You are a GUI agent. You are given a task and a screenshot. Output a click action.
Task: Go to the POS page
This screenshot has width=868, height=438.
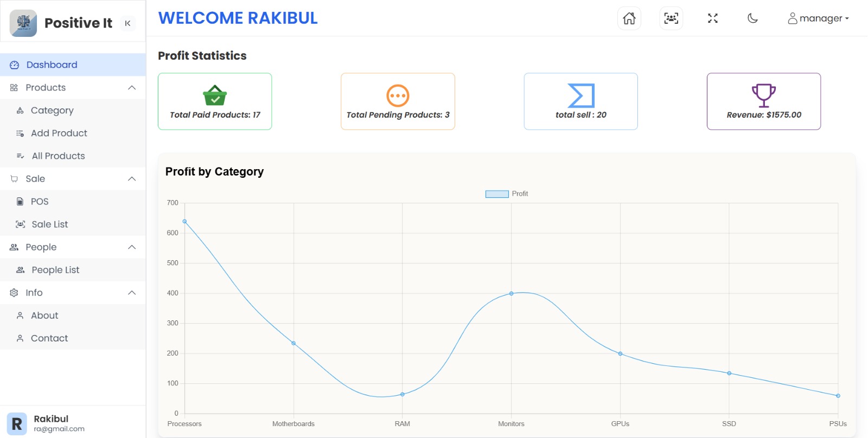[x=40, y=202]
